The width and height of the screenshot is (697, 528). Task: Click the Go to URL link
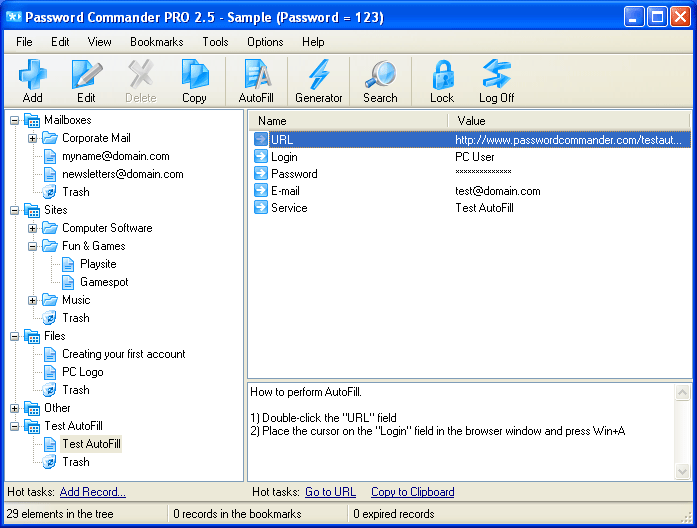(x=330, y=492)
